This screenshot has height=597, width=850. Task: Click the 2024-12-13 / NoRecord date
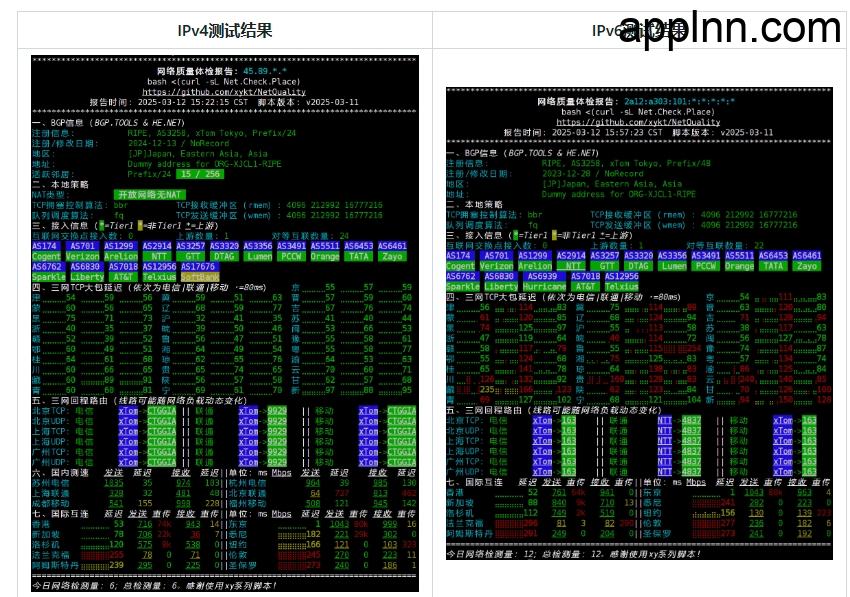point(178,144)
